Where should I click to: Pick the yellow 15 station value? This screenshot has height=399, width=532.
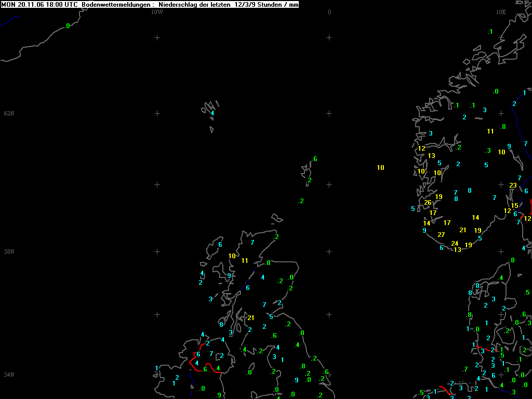click(514, 206)
